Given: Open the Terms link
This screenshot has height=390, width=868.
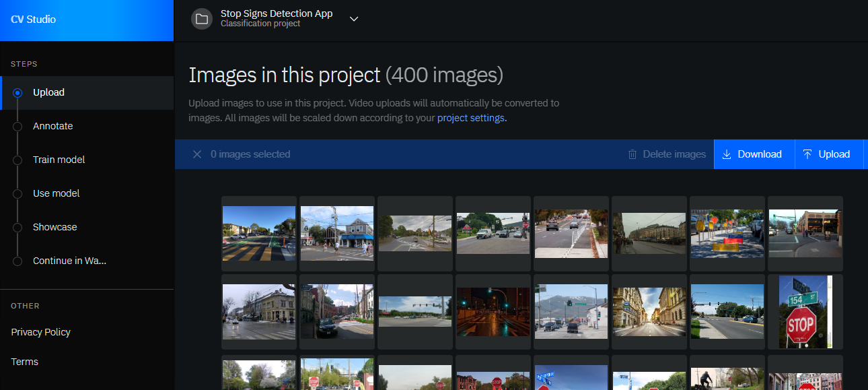Looking at the screenshot, I should click(24, 362).
